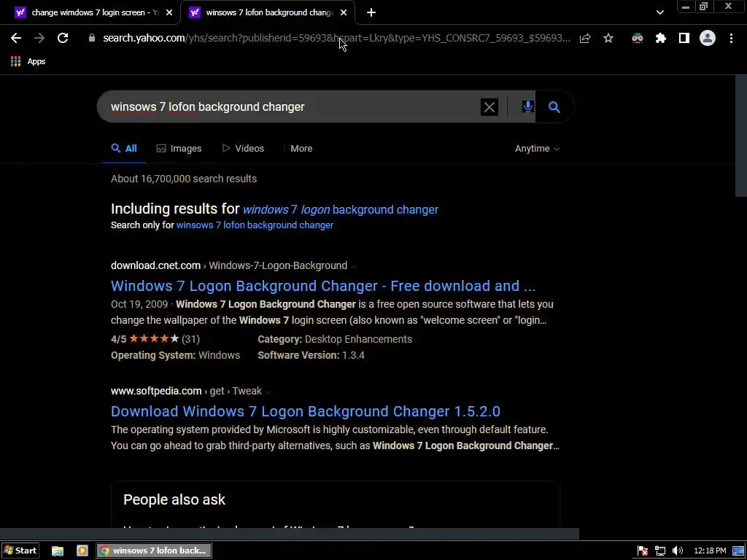Click the vertical page scrollbar thumb
The width and height of the screenshot is (747, 560).
741,136
